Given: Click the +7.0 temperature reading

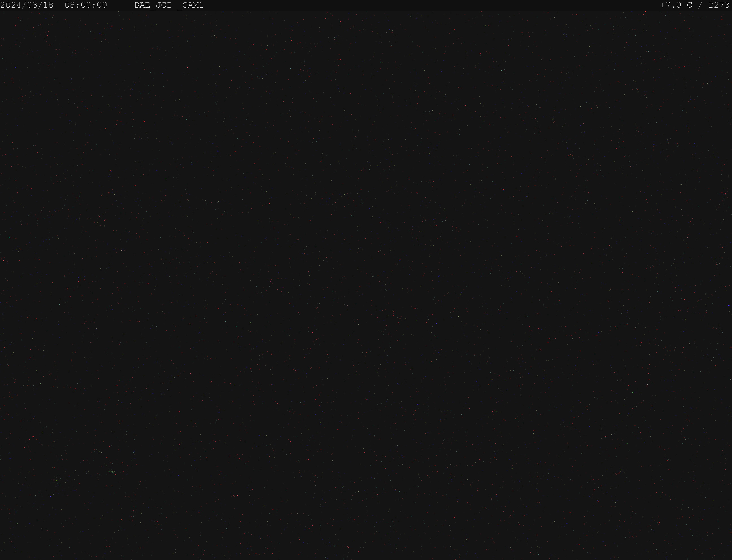Looking at the screenshot, I should [671, 5].
